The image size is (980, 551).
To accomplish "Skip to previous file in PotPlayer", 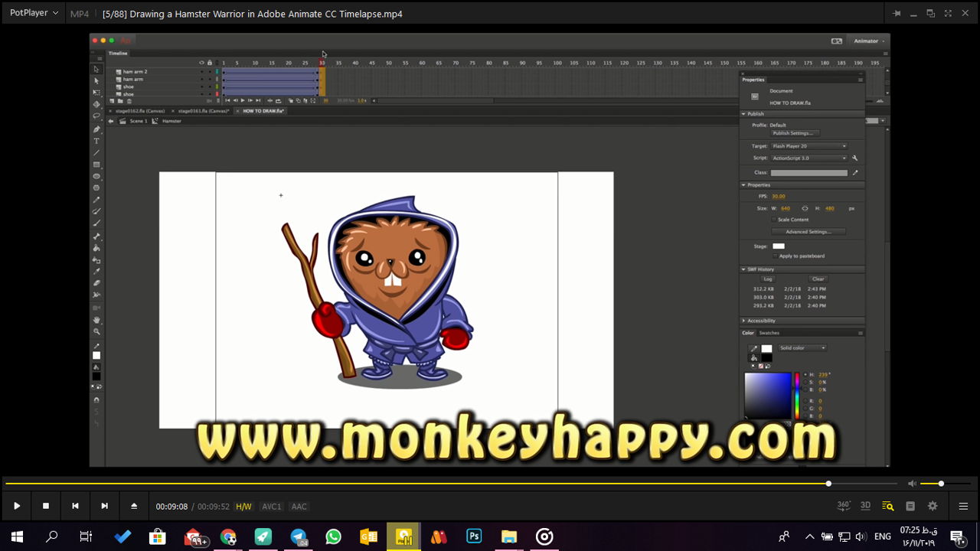I will point(75,506).
